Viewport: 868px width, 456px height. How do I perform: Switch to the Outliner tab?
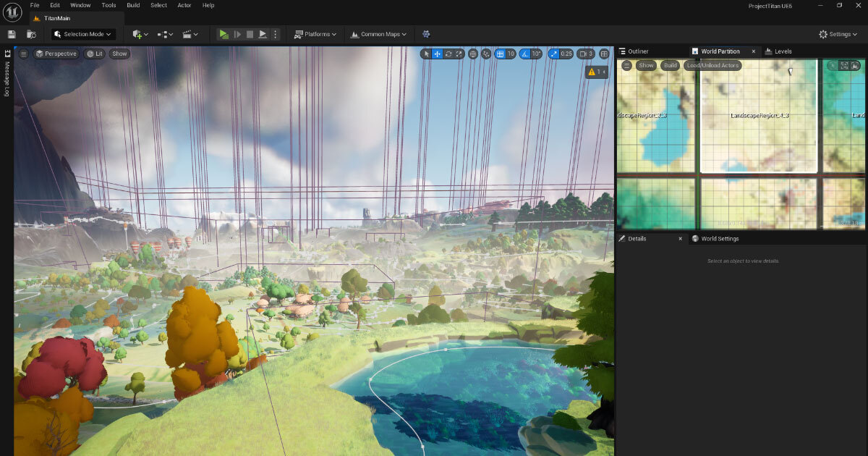point(637,51)
